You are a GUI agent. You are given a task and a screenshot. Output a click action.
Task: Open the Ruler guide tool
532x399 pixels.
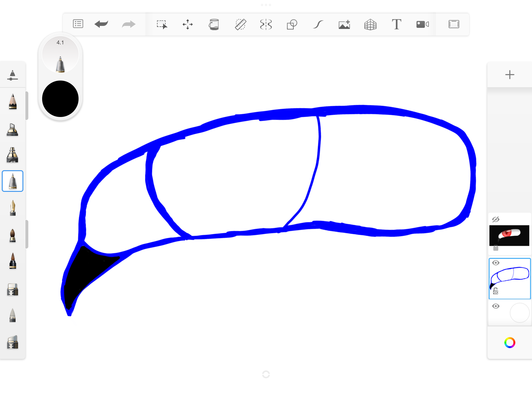click(240, 24)
